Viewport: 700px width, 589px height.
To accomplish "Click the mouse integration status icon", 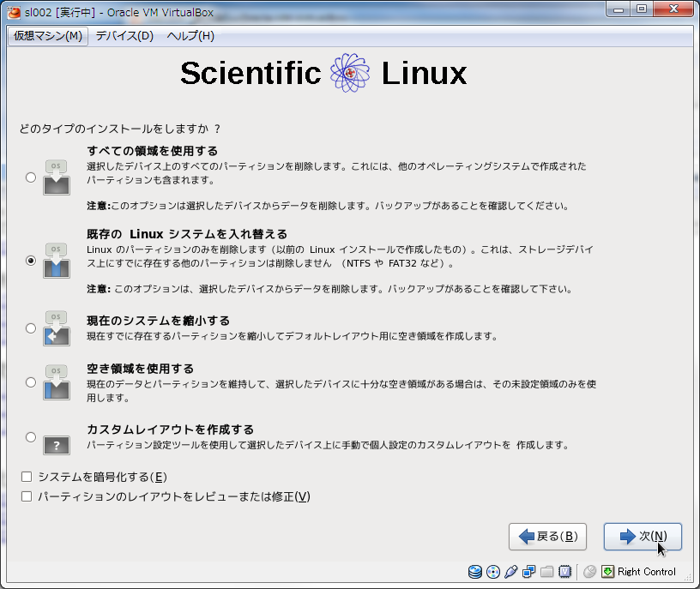I will (x=589, y=572).
